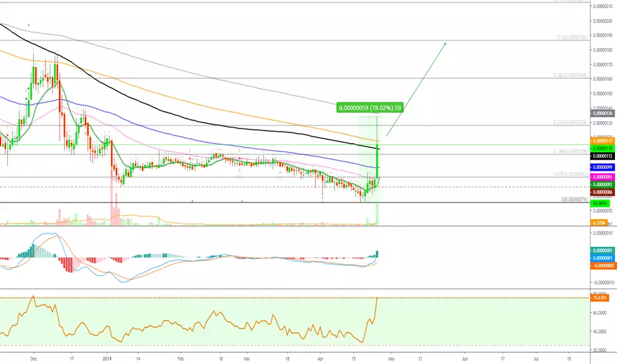Select the teal 0.00000003 MACD histogram tag
This screenshot has width=617, height=364.
602,251
